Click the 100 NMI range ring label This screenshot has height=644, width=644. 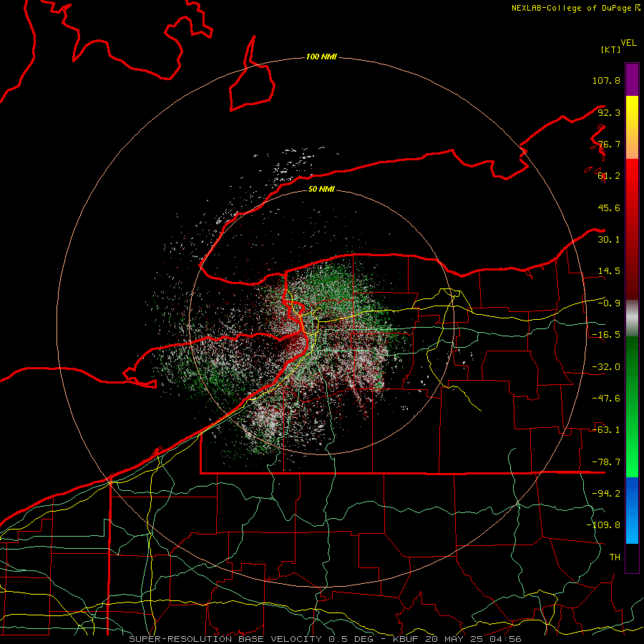click(321, 57)
